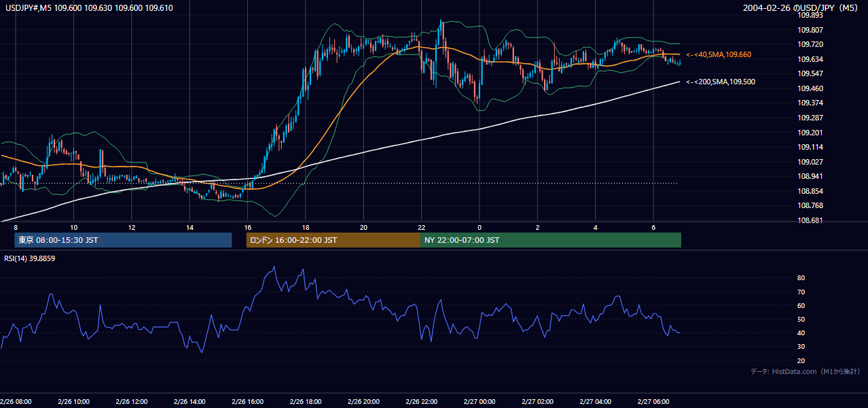The image size is (868, 408).
Task: Click price axis value 108.681
Action: (810, 220)
